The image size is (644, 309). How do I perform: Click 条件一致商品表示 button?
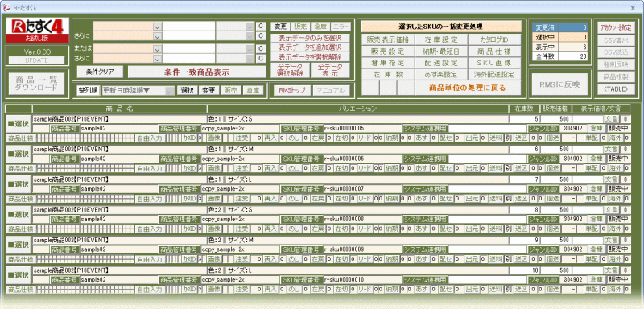(196, 72)
